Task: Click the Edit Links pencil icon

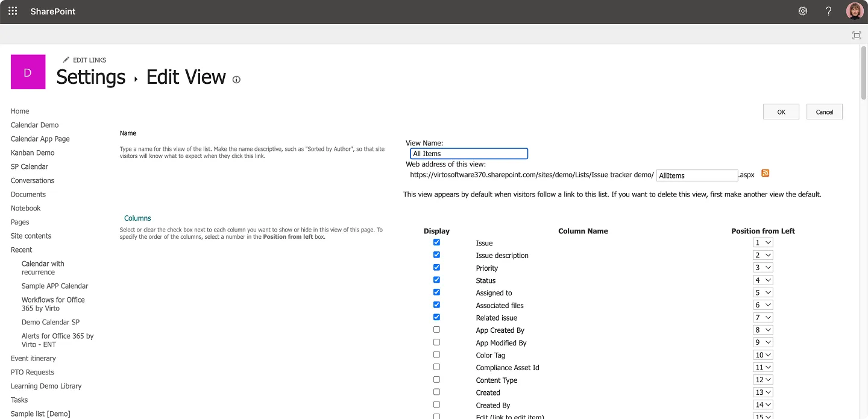Action: (66, 60)
